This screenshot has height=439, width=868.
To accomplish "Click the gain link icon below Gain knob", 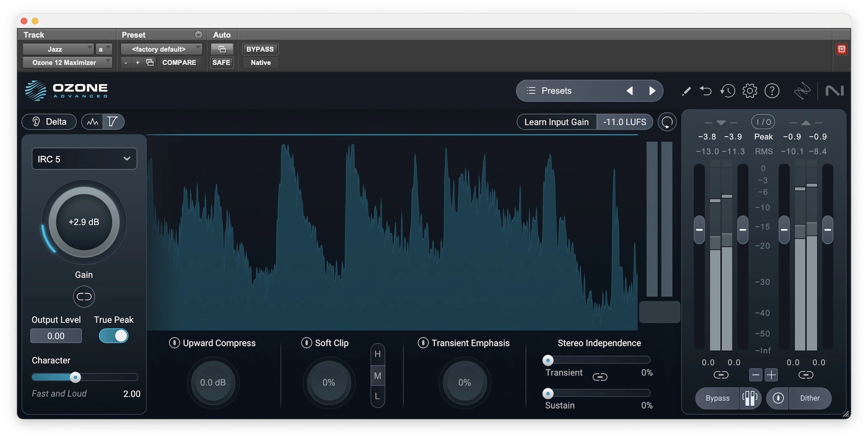I will [x=84, y=297].
